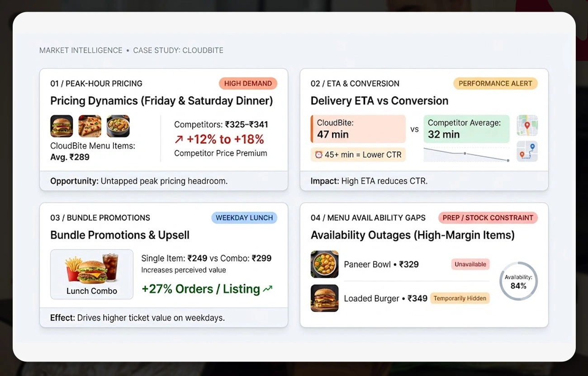Click the CloudBite 47 min ETA box
The image size is (588, 376).
(358, 129)
